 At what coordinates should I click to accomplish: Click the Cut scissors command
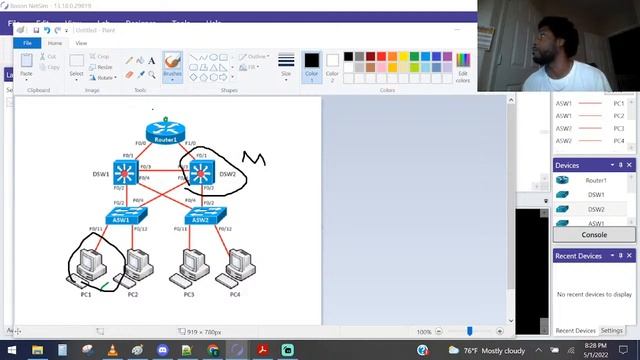[48, 56]
